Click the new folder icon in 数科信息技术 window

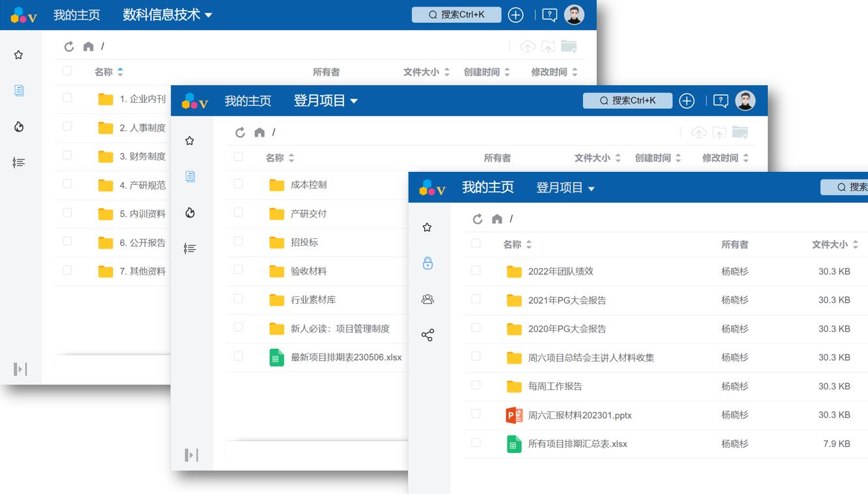click(569, 46)
